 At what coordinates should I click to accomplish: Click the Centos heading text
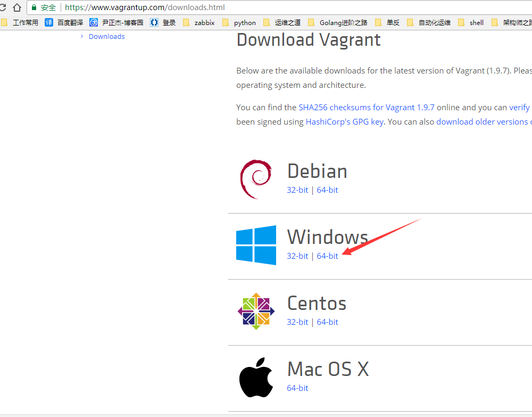317,303
